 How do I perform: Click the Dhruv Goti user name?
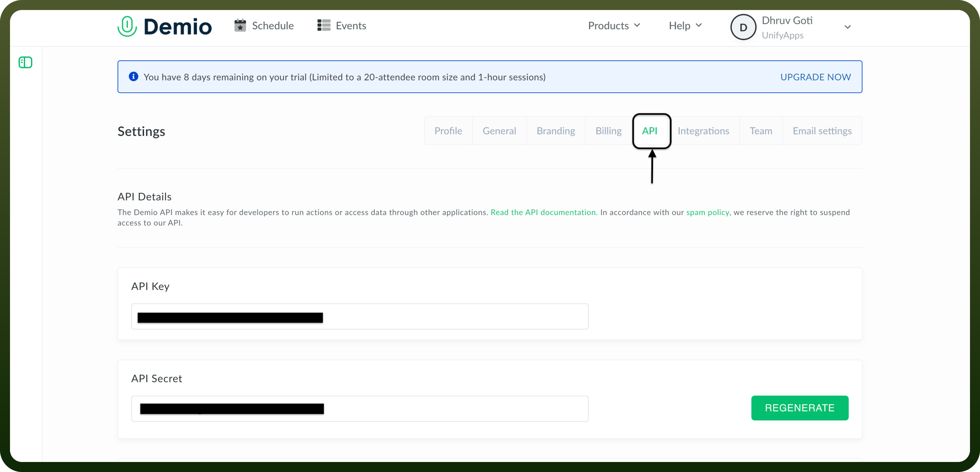tap(787, 20)
